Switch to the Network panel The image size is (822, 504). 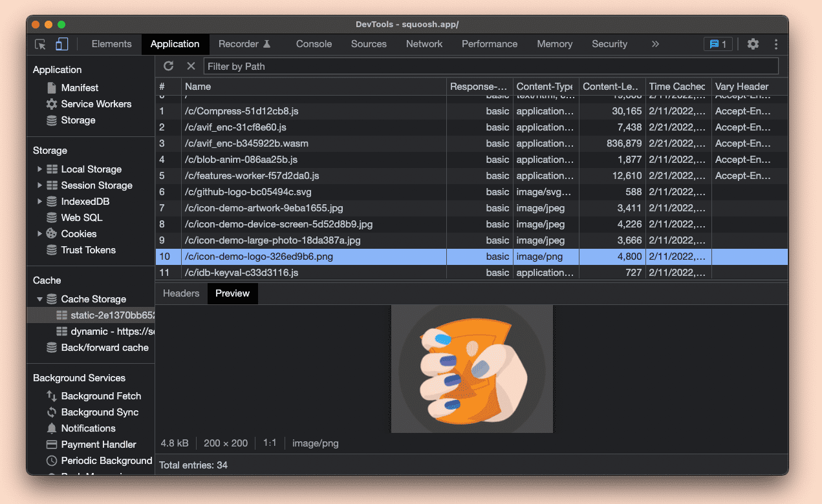point(424,44)
